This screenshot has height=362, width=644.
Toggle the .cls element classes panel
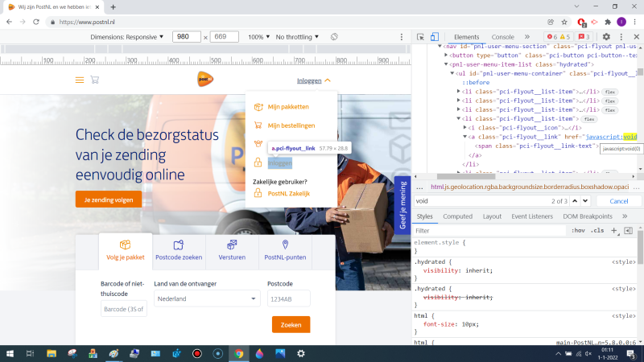[597, 231]
